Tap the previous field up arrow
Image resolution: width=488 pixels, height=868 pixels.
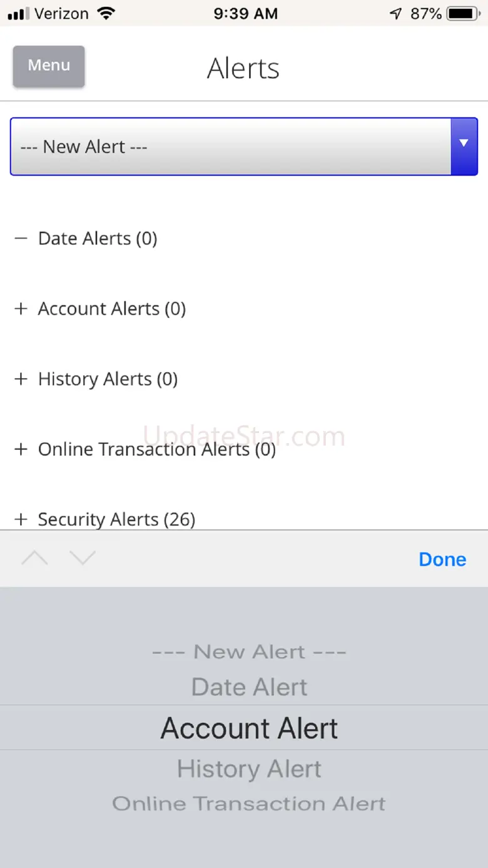(34, 558)
